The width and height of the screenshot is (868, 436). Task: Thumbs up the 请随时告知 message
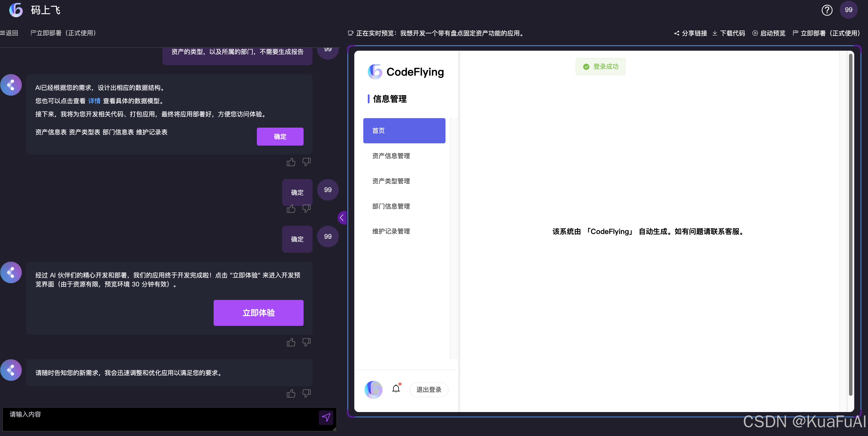pos(291,393)
